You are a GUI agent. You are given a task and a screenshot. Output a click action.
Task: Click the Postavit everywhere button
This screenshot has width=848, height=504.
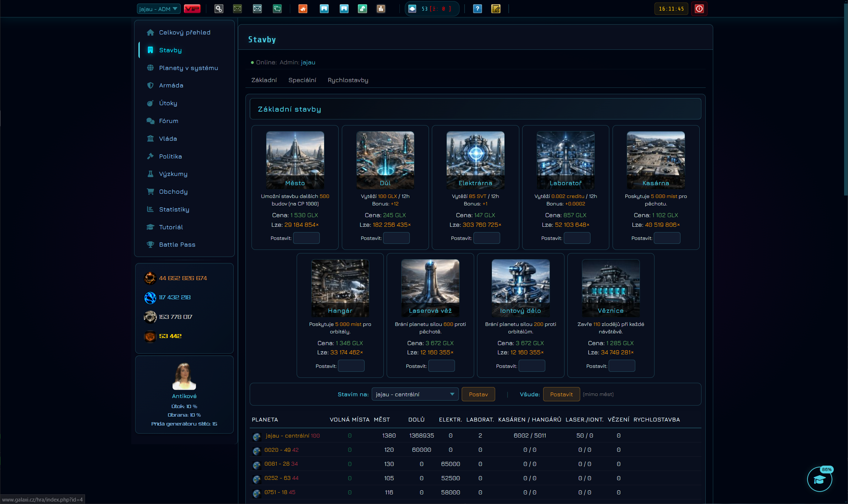pyautogui.click(x=561, y=394)
